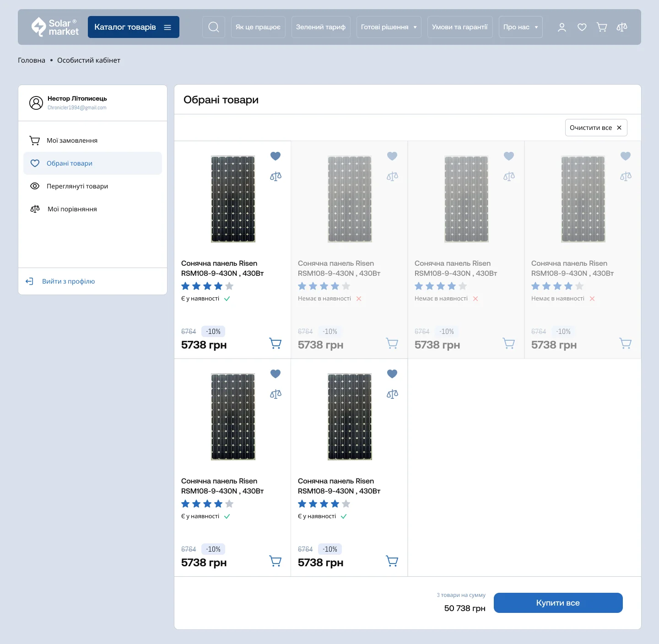Click the user name Нестор Літописець
Viewport: 659px width, 644px height.
[x=77, y=99]
